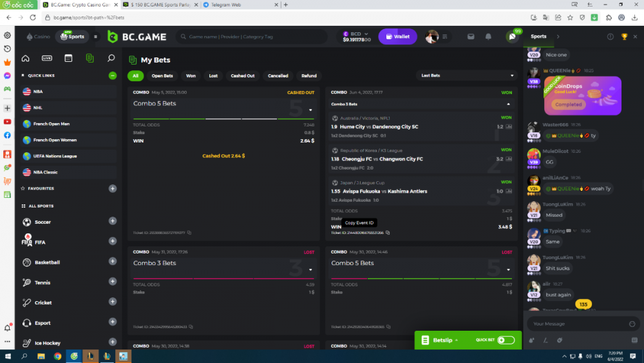Copy the ticket ID of the won combo bet
Viewport: 644px width, 363px height.
click(x=388, y=233)
